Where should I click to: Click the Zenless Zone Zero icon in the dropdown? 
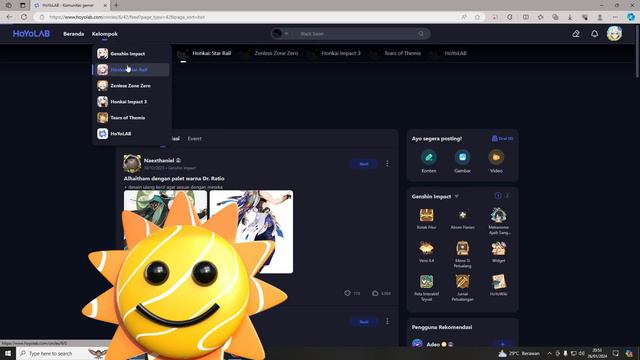point(102,86)
